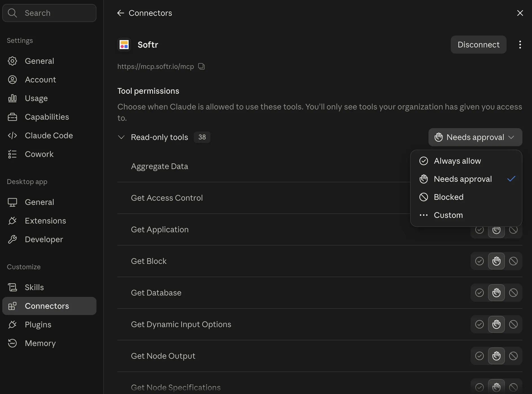Open Developer wrench icon
The height and width of the screenshot is (394, 532).
click(x=12, y=239)
